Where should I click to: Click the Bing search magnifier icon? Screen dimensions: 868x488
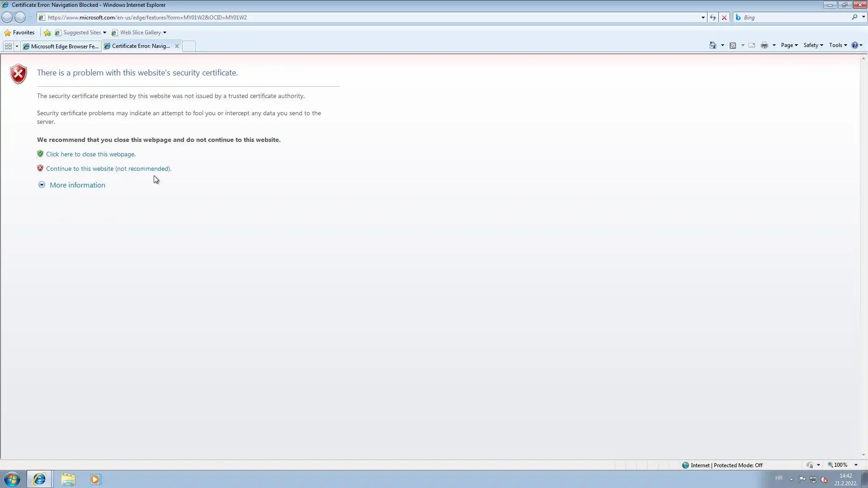click(854, 17)
